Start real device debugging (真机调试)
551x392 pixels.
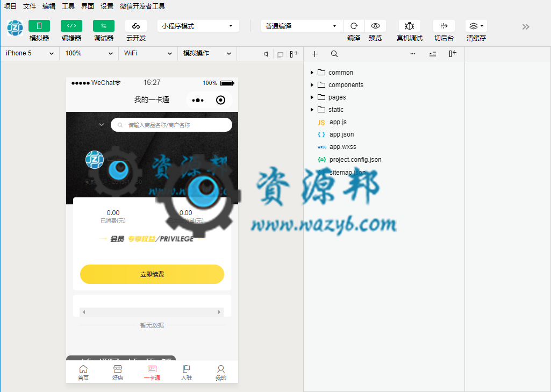click(x=410, y=26)
